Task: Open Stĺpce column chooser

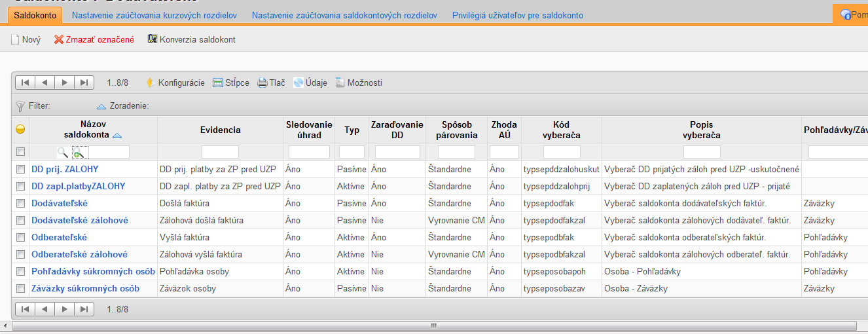Action: (x=231, y=83)
